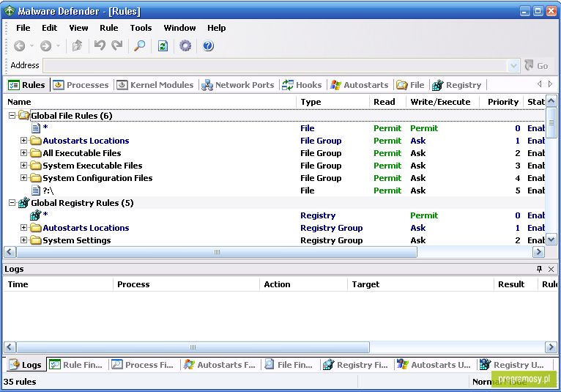Pin the Logs panel
Image resolution: width=561 pixels, height=392 pixels.
pos(539,269)
